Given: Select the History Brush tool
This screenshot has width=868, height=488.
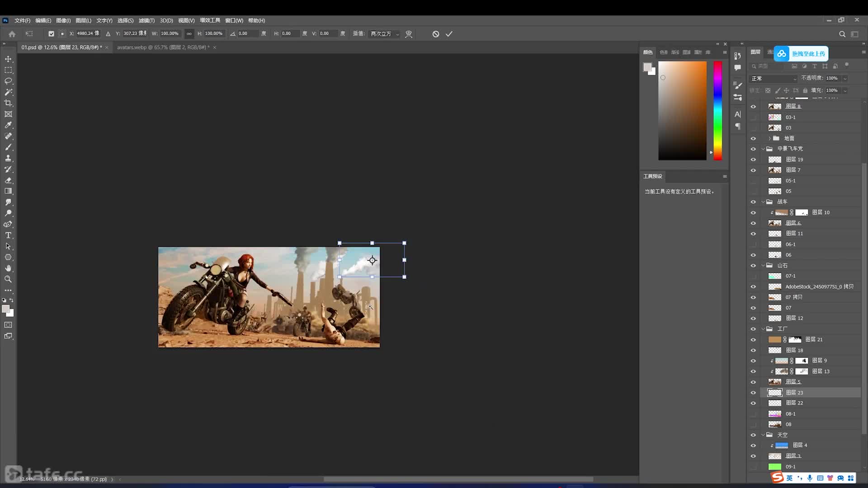Looking at the screenshot, I should click(8, 169).
